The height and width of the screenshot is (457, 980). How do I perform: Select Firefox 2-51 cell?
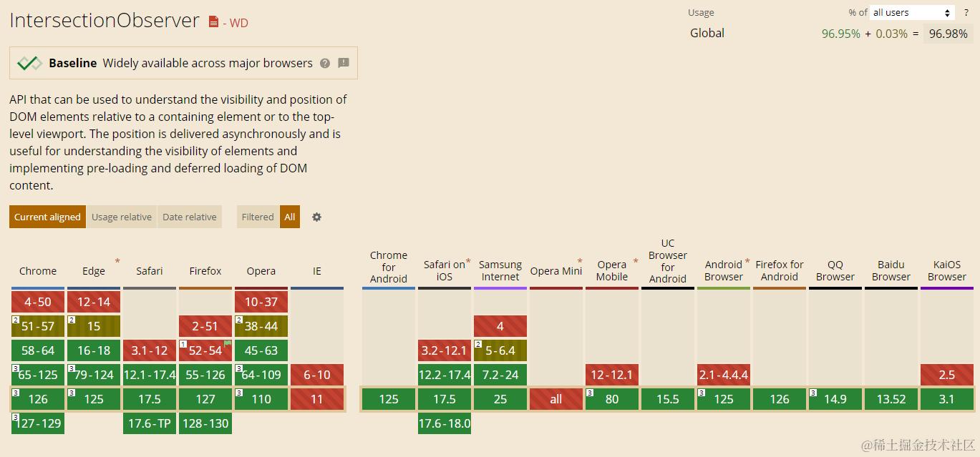pyautogui.click(x=205, y=326)
